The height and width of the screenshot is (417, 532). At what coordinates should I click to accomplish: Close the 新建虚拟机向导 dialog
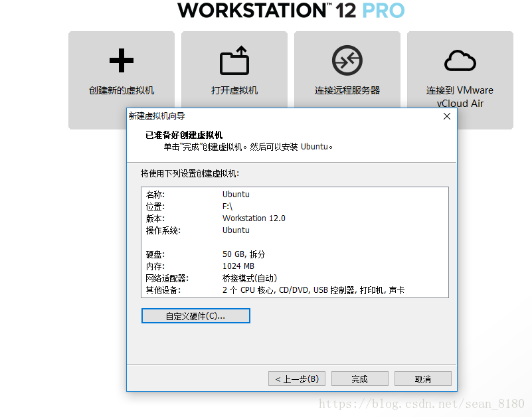click(x=447, y=116)
